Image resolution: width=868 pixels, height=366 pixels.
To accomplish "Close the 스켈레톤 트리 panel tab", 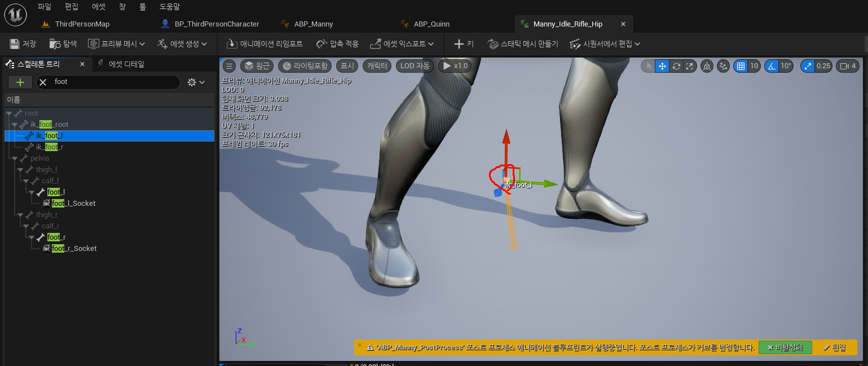I will click(x=82, y=64).
